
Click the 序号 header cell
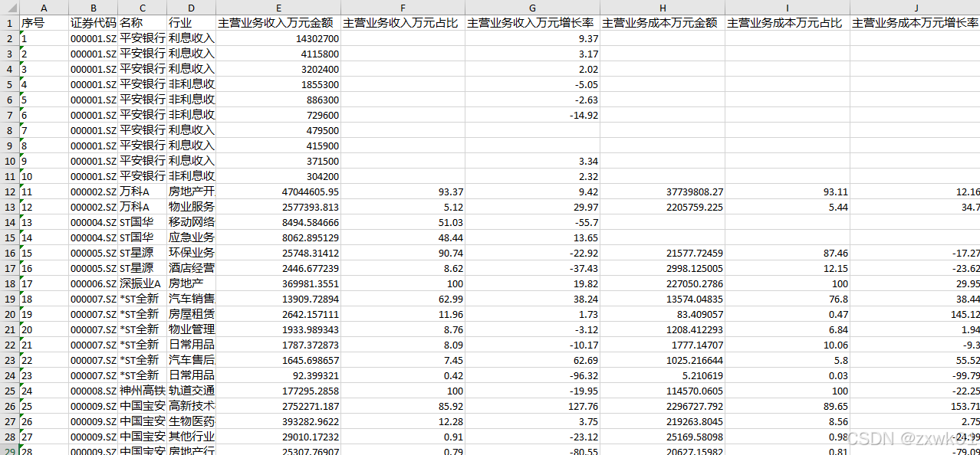tap(44, 23)
